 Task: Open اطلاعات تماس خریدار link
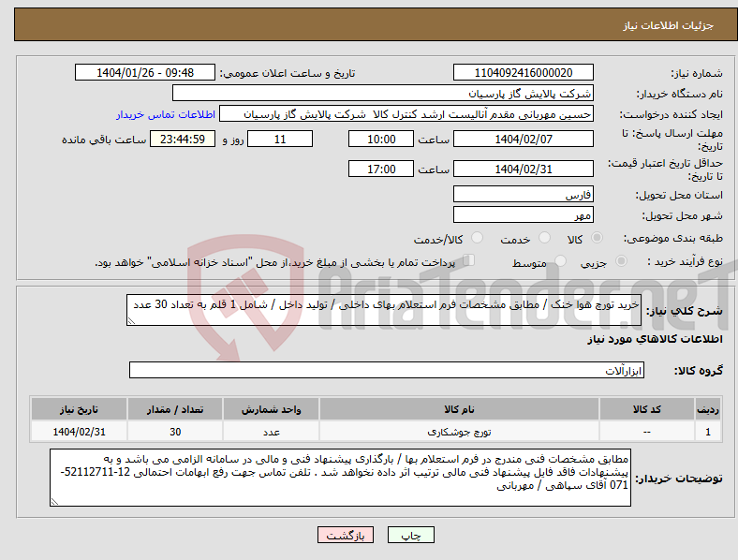[x=166, y=114]
